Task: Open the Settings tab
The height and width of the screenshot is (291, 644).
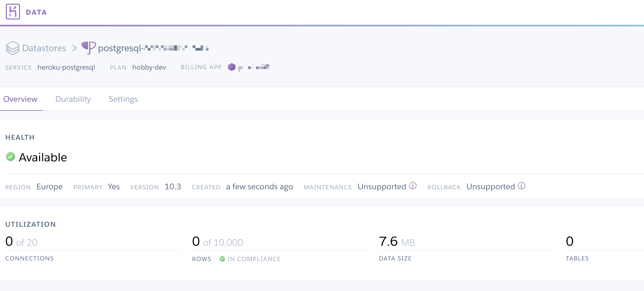Action: [x=123, y=99]
